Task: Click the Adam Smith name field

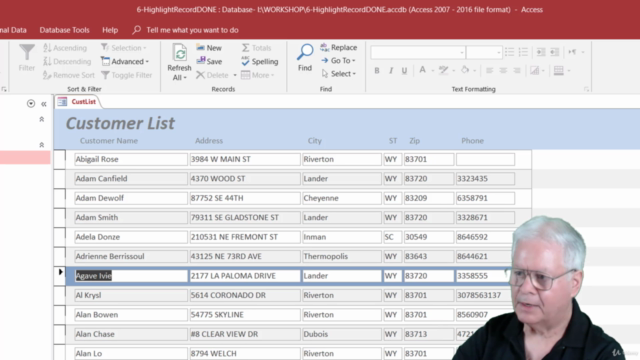Action: click(131, 218)
